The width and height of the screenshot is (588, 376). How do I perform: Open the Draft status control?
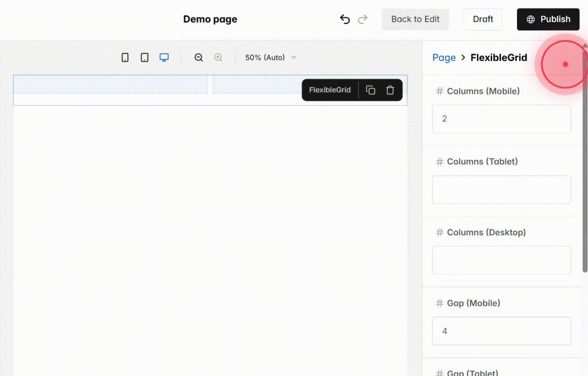pos(483,19)
